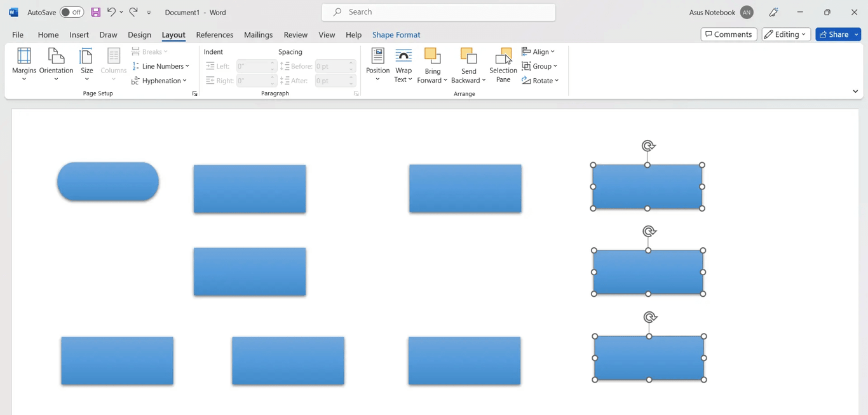Select the rounded rectangle shape
The image size is (868, 415).
click(x=108, y=182)
